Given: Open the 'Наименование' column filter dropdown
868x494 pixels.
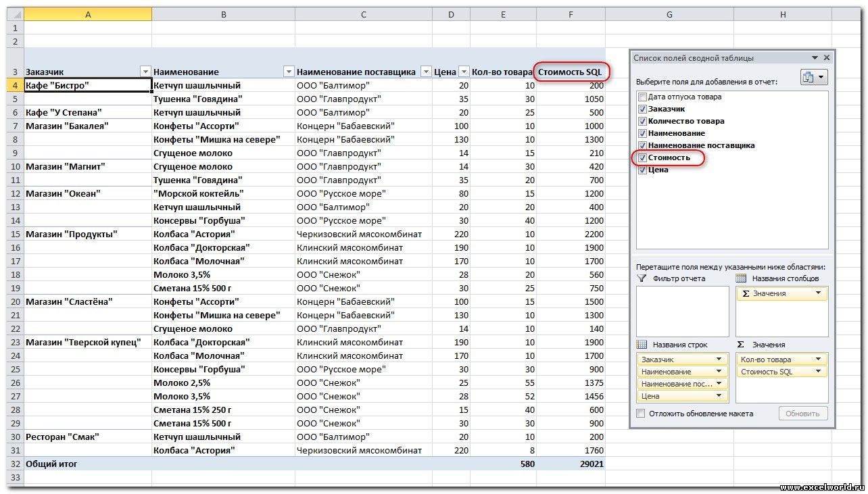Looking at the screenshot, I should [x=289, y=72].
